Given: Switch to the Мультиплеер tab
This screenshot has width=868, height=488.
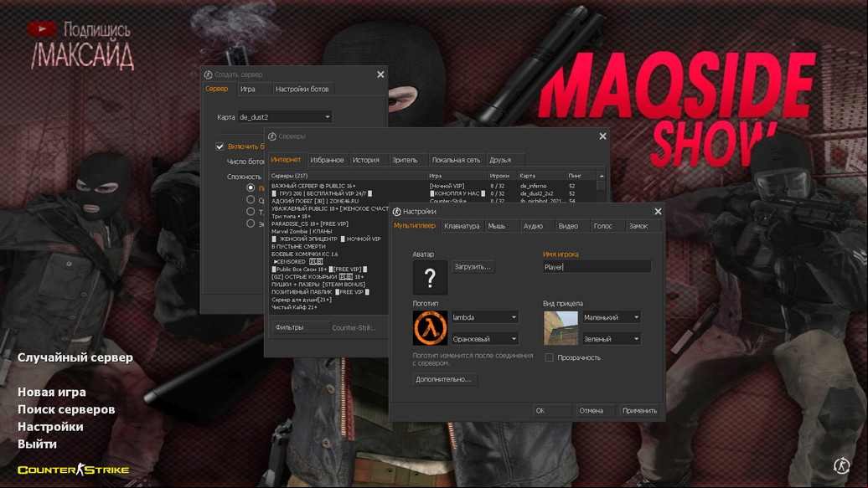Looking at the screenshot, I should click(x=415, y=226).
